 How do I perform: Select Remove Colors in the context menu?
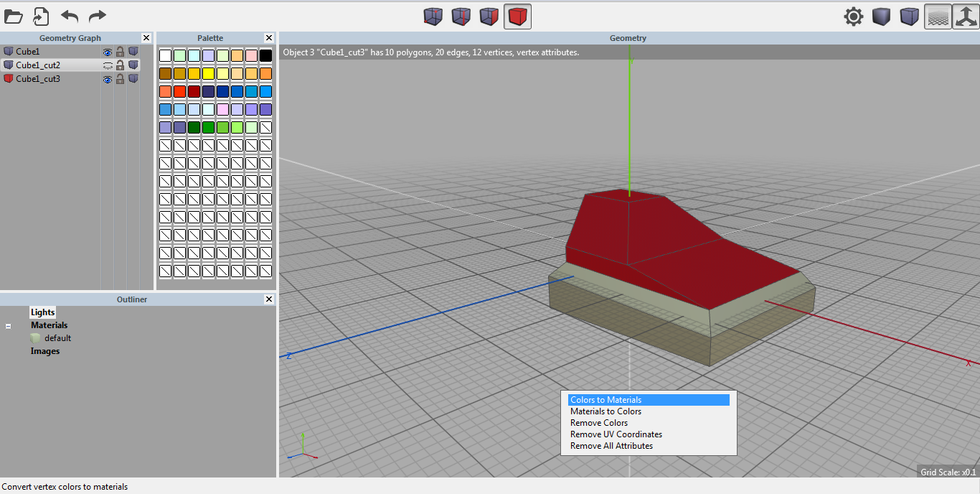click(x=649, y=423)
